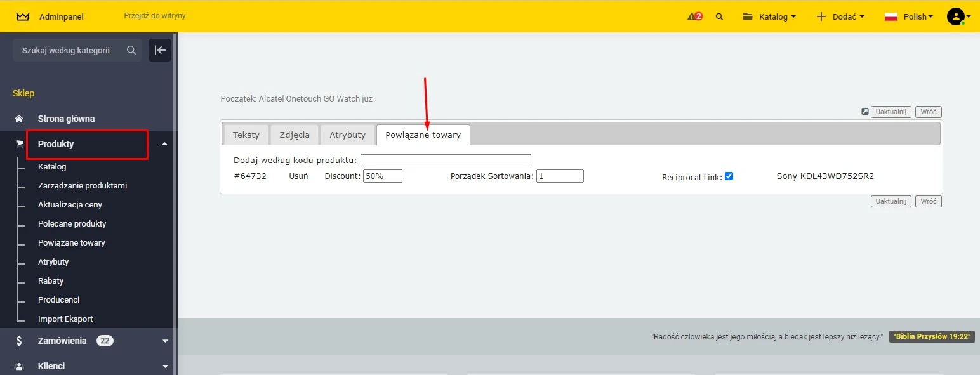Click the search icon in the category sidebar

131,49
